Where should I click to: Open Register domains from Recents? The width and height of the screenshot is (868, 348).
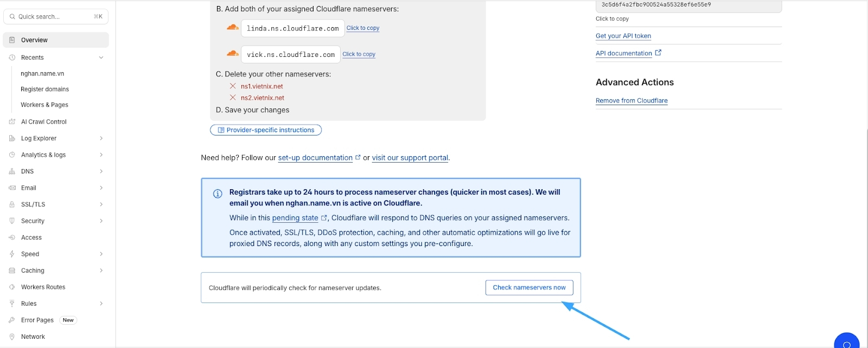tap(45, 89)
